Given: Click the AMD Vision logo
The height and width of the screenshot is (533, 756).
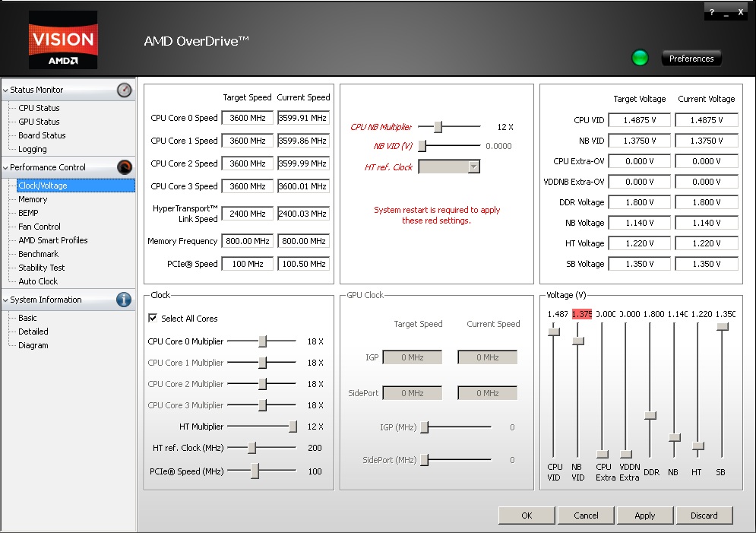Looking at the screenshot, I should [x=63, y=40].
